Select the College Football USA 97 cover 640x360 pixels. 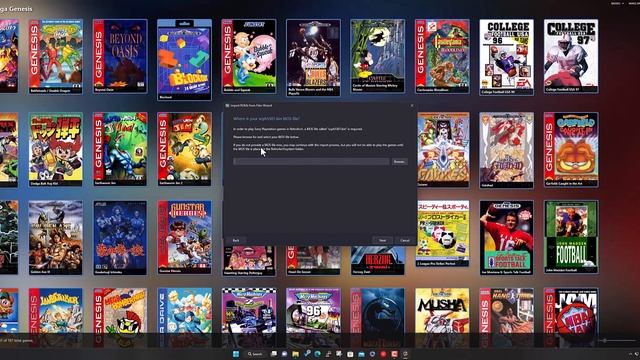coord(571,56)
